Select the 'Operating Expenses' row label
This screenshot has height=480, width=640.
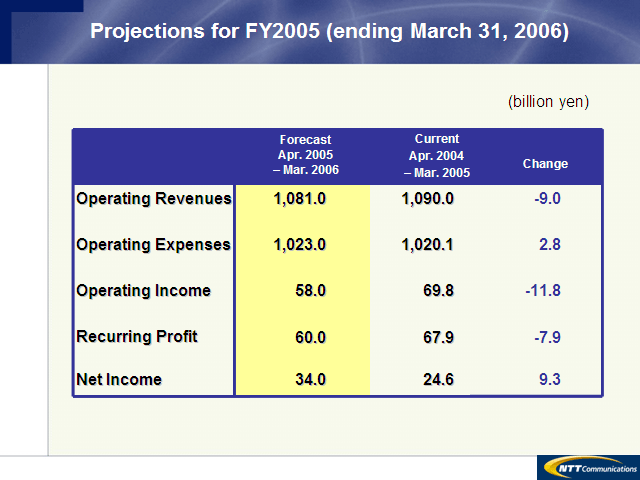[x=153, y=245]
